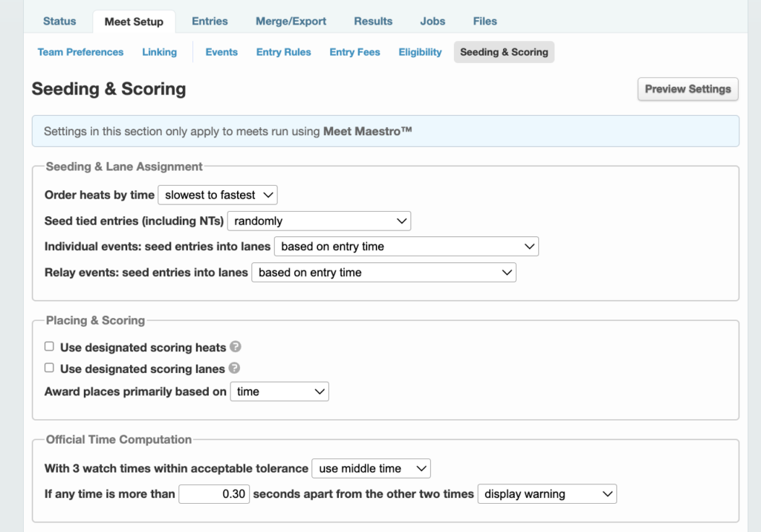
Task: Click the 'Seeding & Scoring' page heading
Action: pos(109,89)
